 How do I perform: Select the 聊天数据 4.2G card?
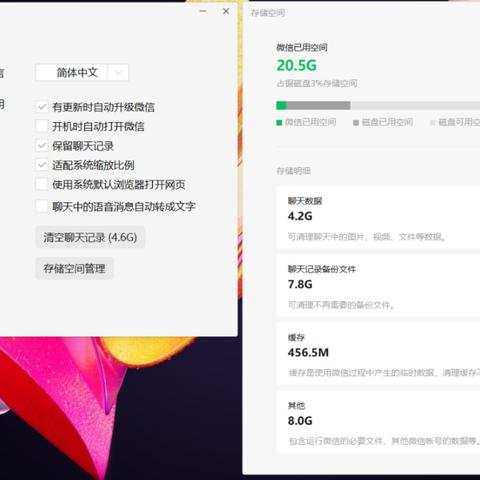click(x=378, y=218)
